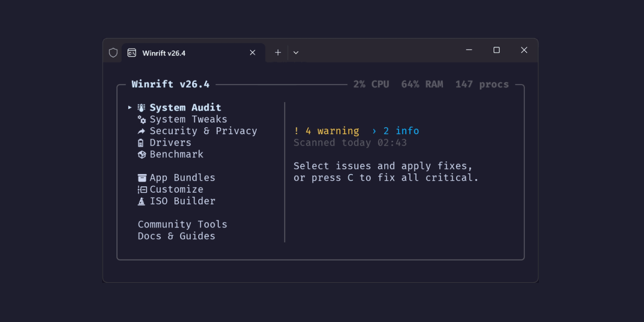
Task: Click the System Tweaks gears icon
Action: point(142,120)
